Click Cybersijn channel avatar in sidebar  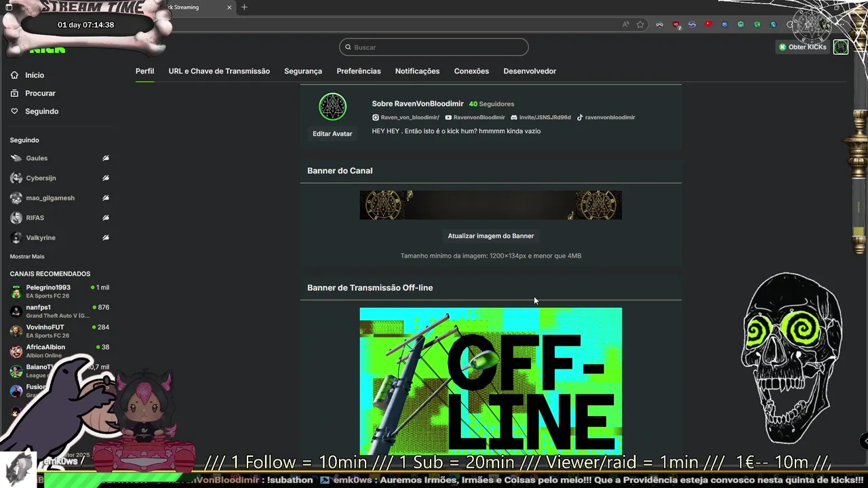click(16, 178)
